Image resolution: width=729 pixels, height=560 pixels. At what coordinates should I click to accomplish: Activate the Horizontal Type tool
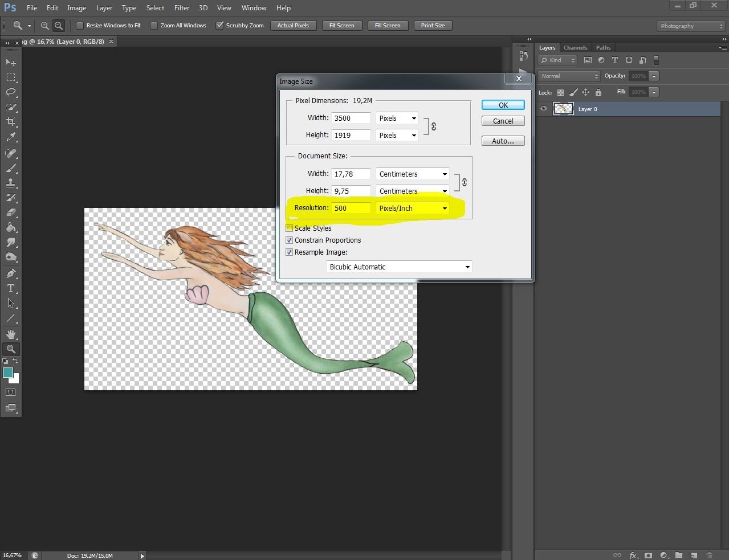coord(11,288)
